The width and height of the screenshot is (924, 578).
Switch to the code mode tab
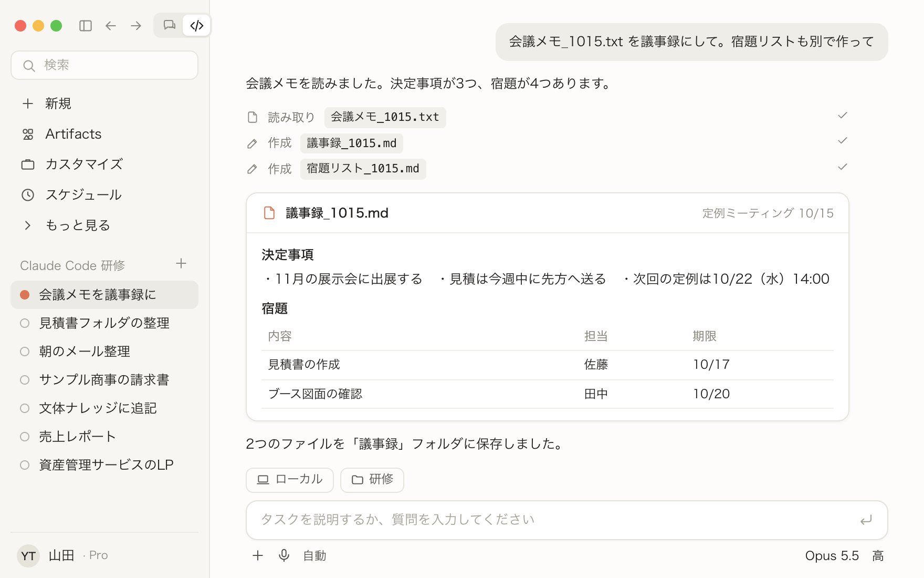point(197,25)
